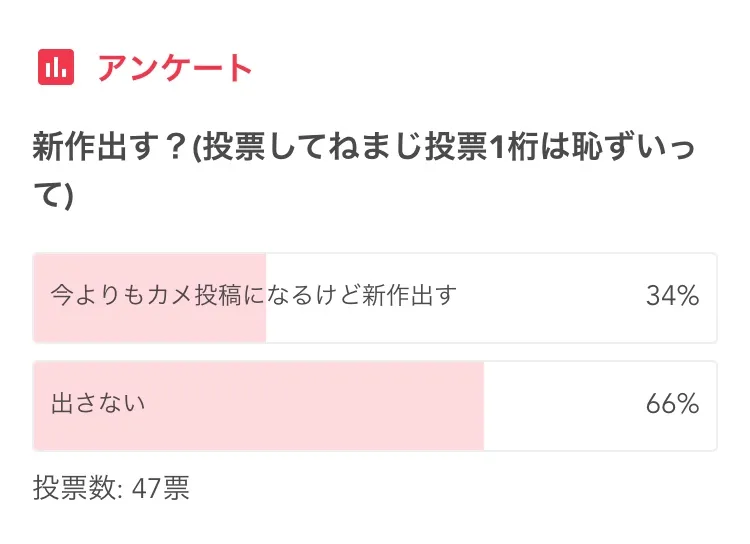Image resolution: width=750 pixels, height=544 pixels.
Task: Click the question's wrapped second line て)
Action: click(x=53, y=196)
